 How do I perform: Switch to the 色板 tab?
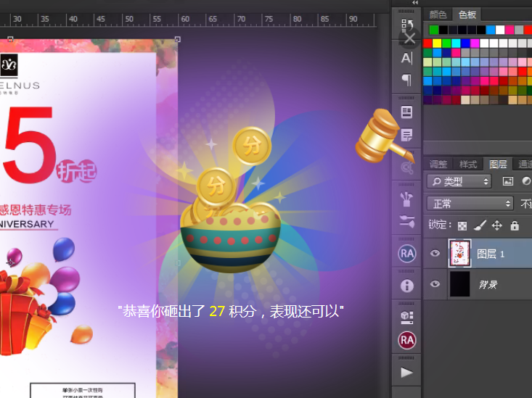click(x=467, y=14)
